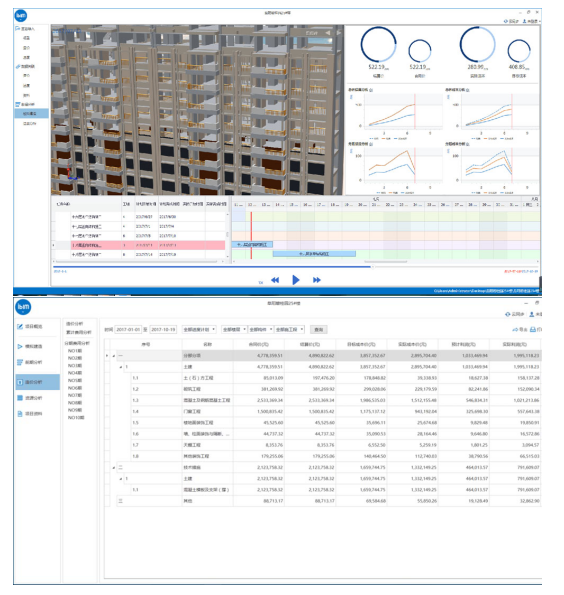564x595 pixels.
Task: Click user account icon in lower window
Action: [532, 314]
